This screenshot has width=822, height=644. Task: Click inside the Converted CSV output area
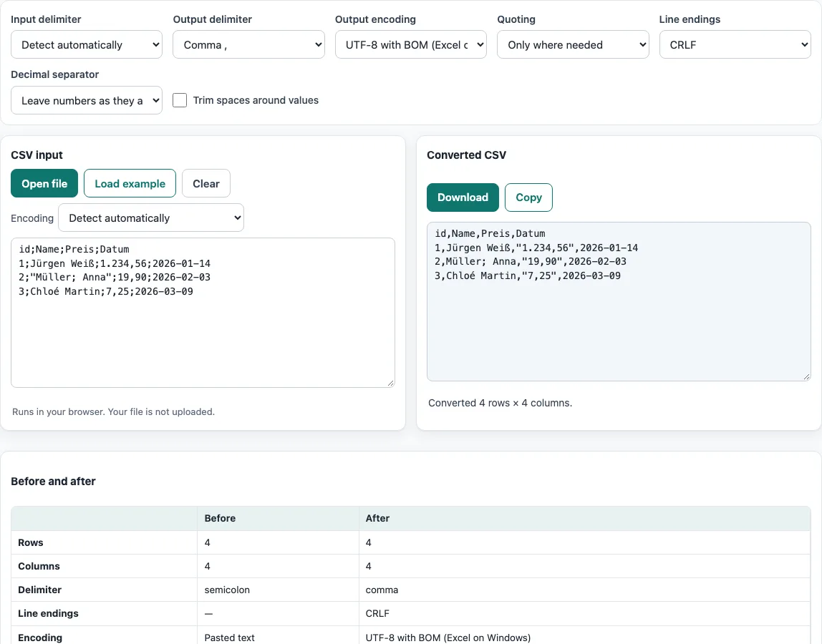(619, 301)
